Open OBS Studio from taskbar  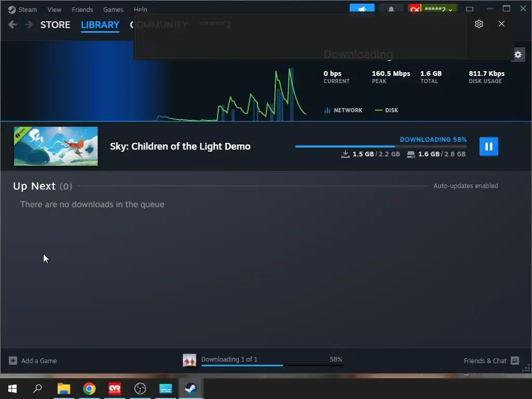(x=140, y=389)
